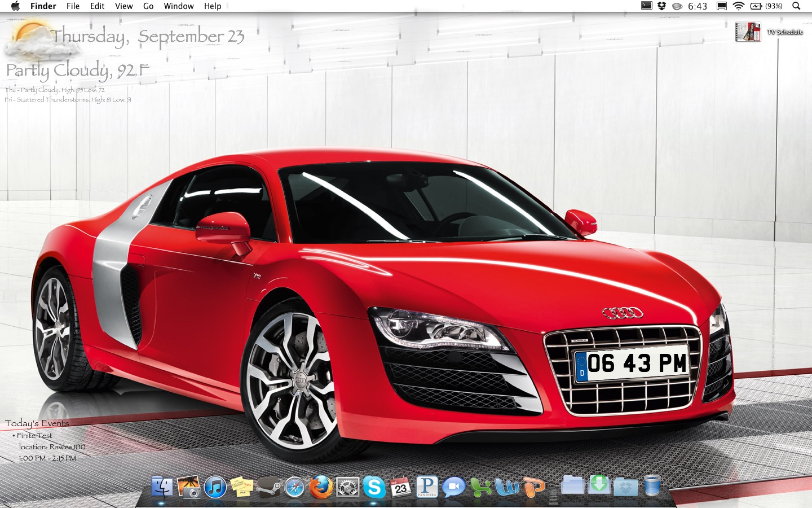Open Stickies notes app in dock
Viewport: 812px width, 508px height.
241,487
